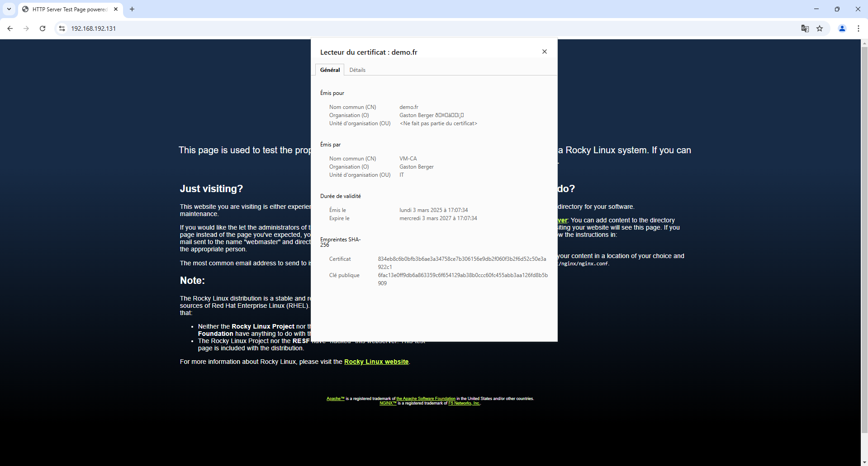The width and height of the screenshot is (868, 466).
Task: Open the Translate page icon
Action: pos(805,28)
